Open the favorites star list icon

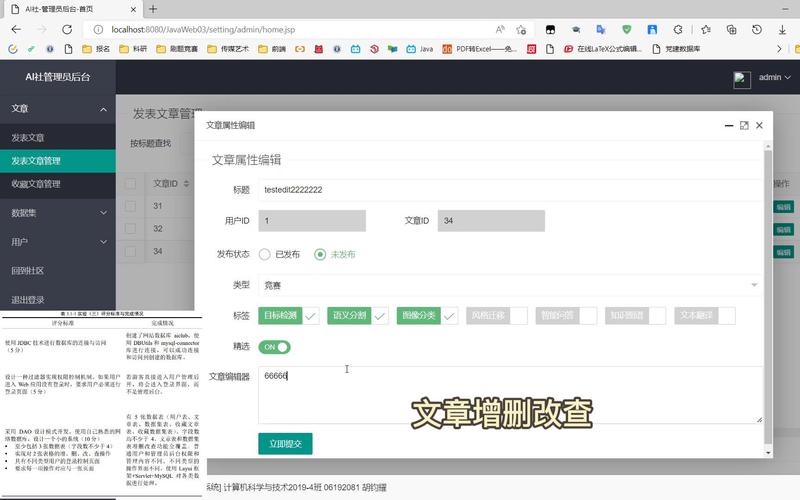point(706,30)
